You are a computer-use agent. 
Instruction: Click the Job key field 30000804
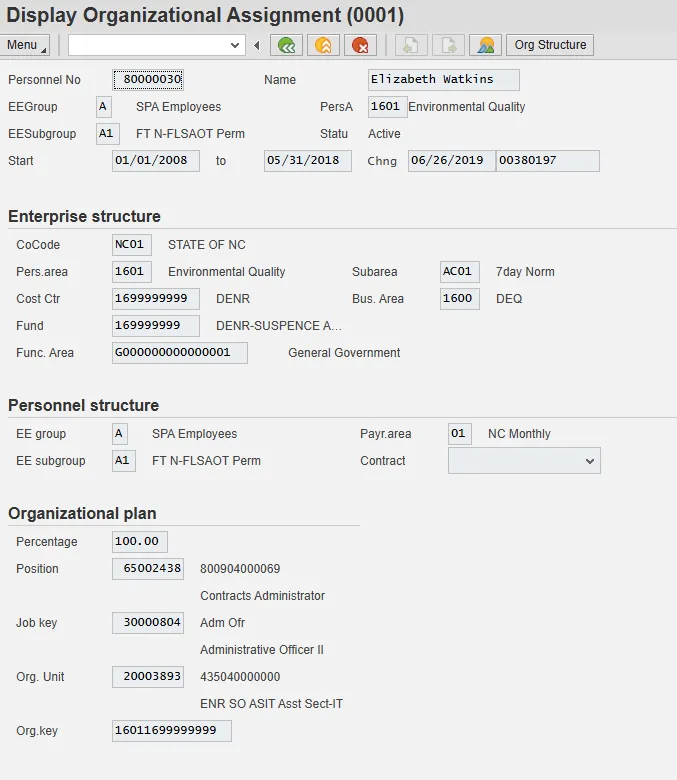pos(148,623)
